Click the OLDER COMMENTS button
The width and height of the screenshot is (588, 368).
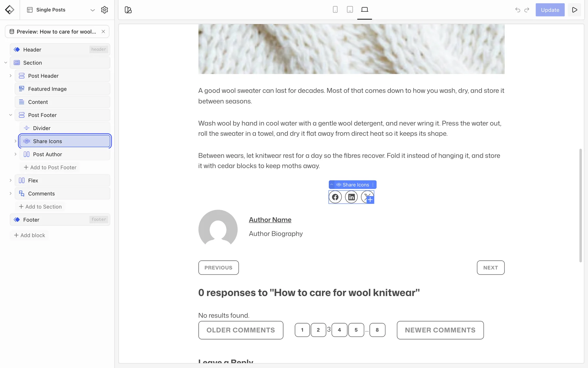241,330
